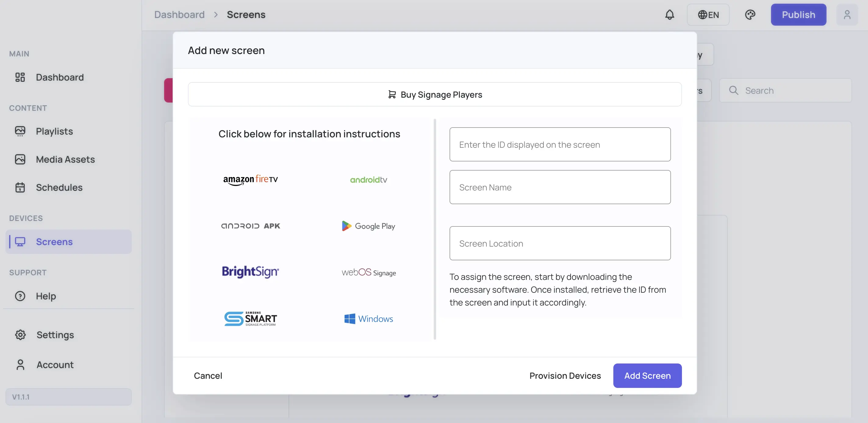Open Media Assets in the sidebar

pos(68,159)
